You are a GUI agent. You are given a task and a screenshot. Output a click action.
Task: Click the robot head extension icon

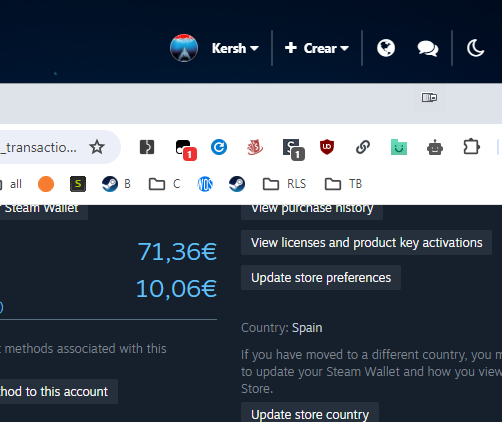435,147
